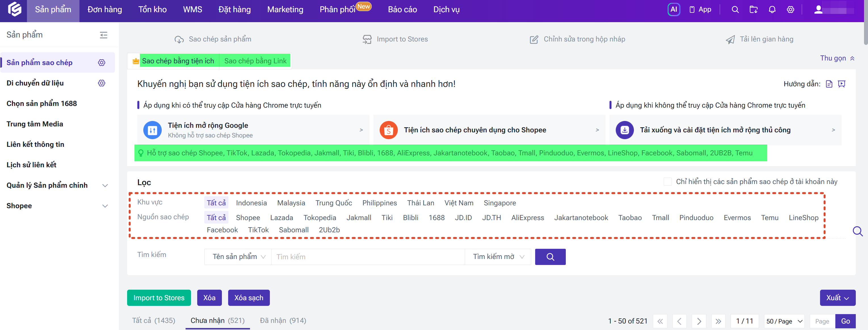Filter copy source by Shopee
The height and width of the screenshot is (330, 868).
pos(248,218)
